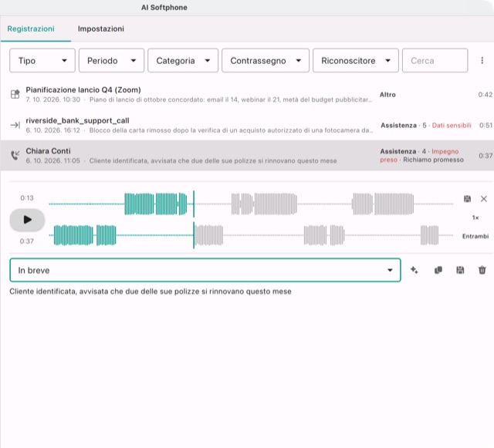Select the Chiara Conti recording title

[48, 151]
